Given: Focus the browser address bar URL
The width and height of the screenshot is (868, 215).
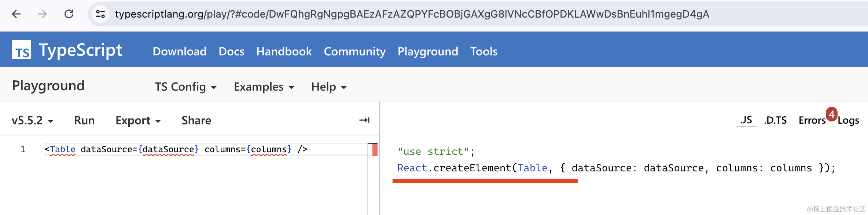Looking at the screenshot, I should pyautogui.click(x=412, y=14).
